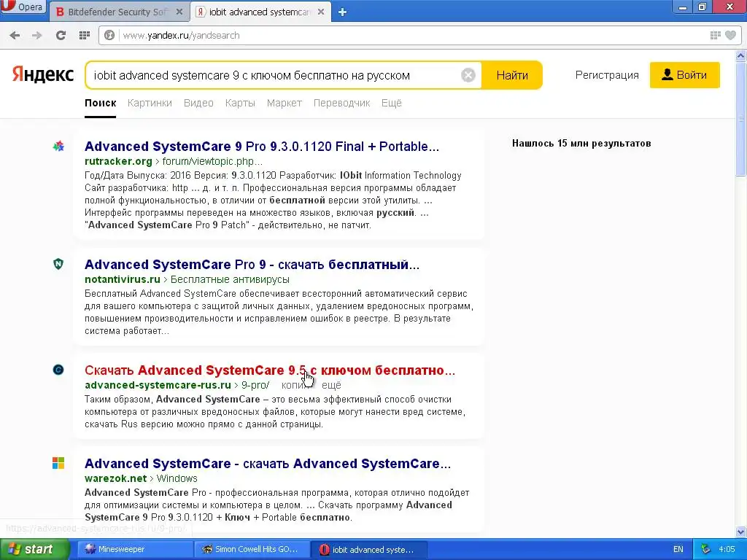Click the system tray icon beside the clock
The height and width of the screenshot is (560, 747).
click(705, 549)
